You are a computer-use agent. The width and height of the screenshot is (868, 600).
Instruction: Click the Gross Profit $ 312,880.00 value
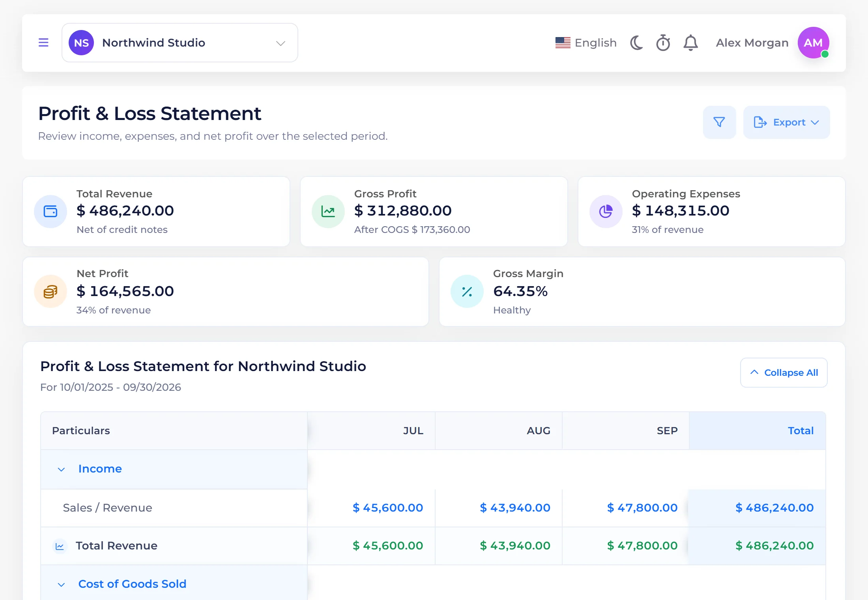pos(403,211)
